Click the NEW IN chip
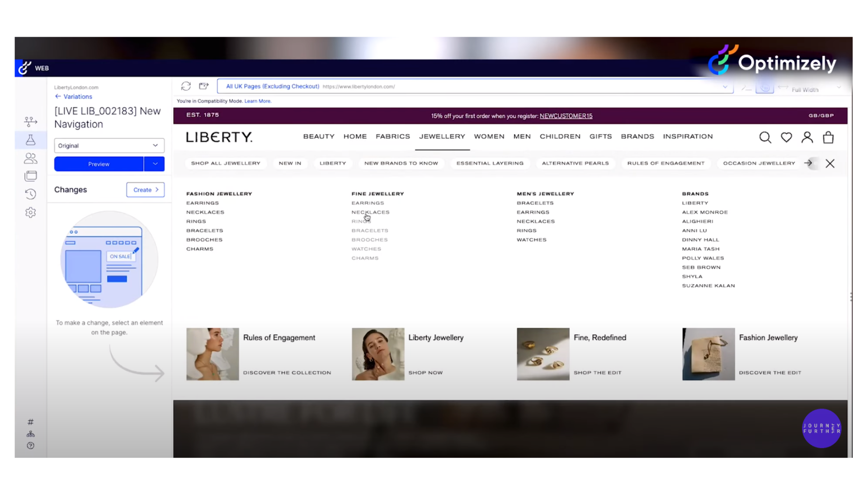 (290, 163)
